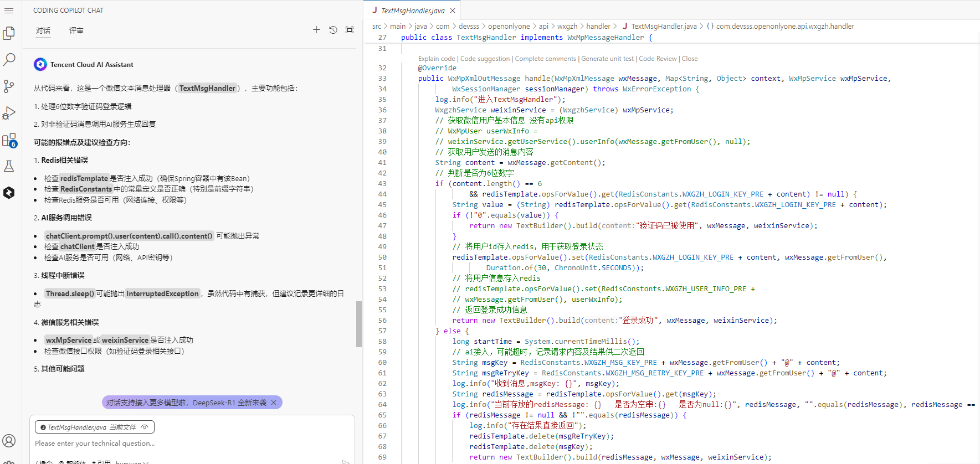980x464 pixels.
Task: Click the Thread.sleep() code chip in the chat
Action: click(70, 293)
